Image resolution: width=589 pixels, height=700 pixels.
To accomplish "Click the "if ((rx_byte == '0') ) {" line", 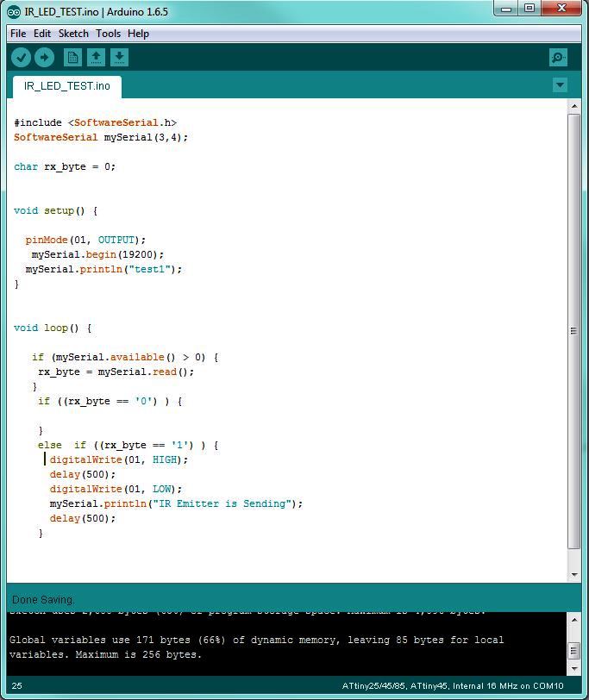I will click(x=110, y=402).
